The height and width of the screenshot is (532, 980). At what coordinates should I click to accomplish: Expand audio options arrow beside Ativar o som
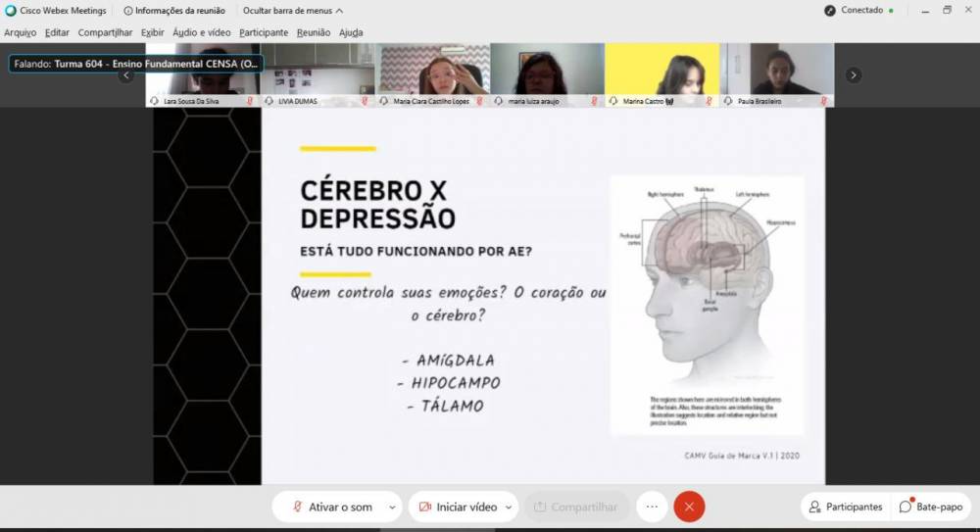click(392, 507)
